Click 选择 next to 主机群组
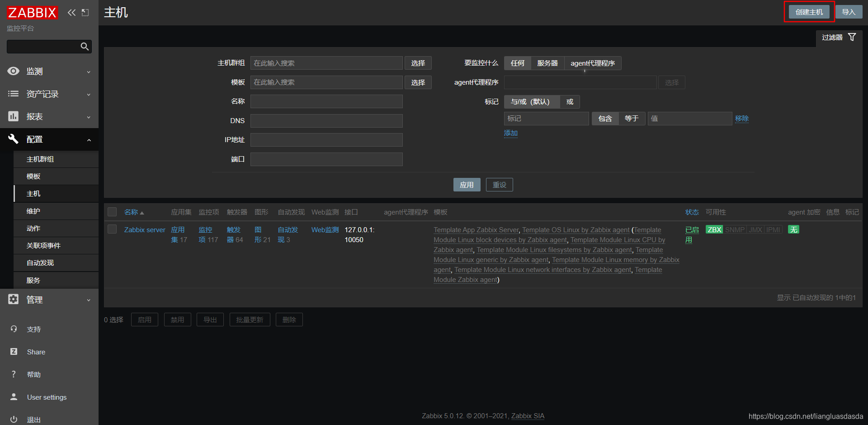 [418, 63]
